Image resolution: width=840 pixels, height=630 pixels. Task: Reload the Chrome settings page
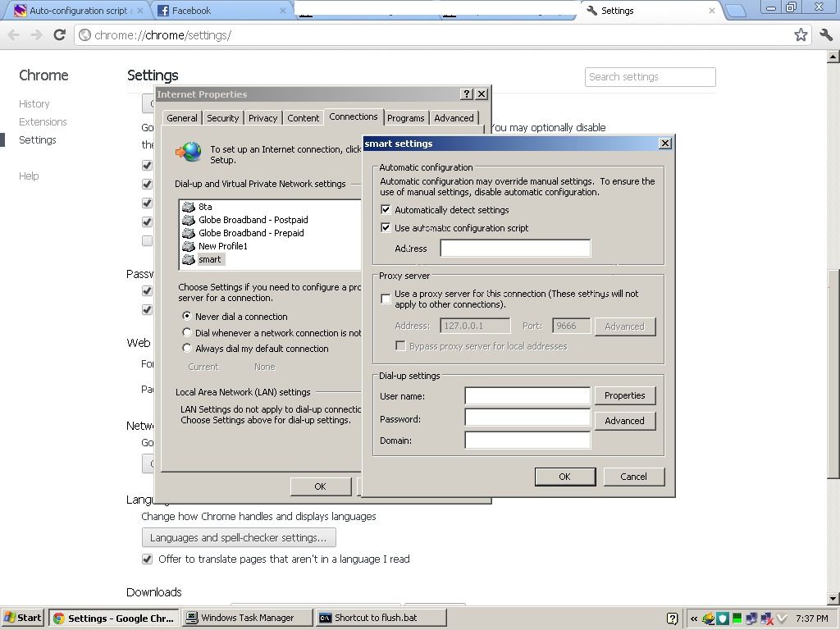[59, 35]
